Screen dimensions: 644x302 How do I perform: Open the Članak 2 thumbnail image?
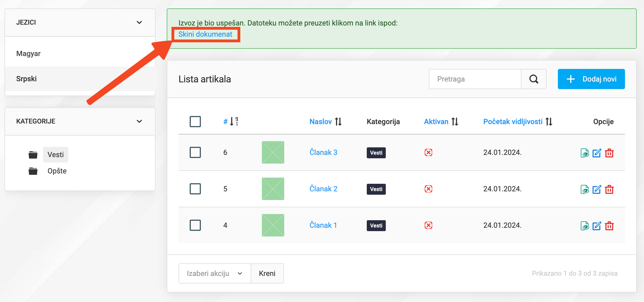click(273, 189)
